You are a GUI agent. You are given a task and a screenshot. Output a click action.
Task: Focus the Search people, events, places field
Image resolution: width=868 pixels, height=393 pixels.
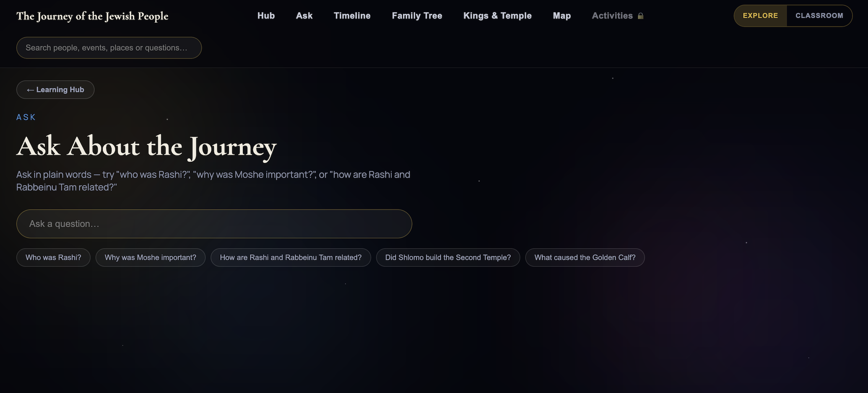tap(109, 48)
